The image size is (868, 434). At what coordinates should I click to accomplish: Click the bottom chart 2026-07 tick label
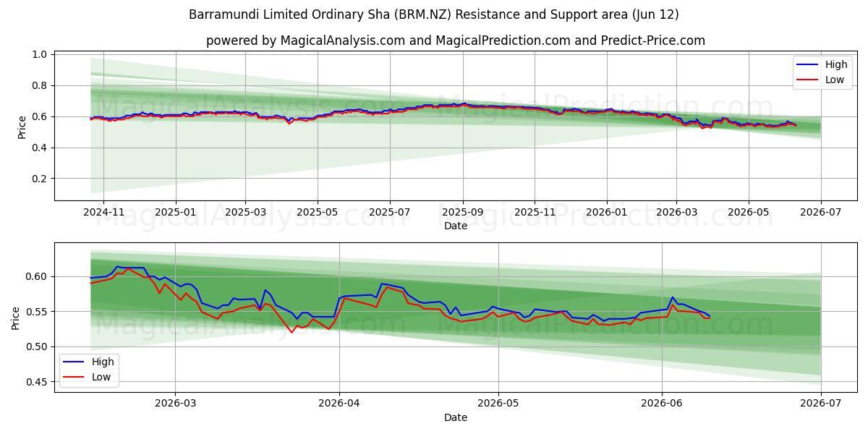[821, 404]
